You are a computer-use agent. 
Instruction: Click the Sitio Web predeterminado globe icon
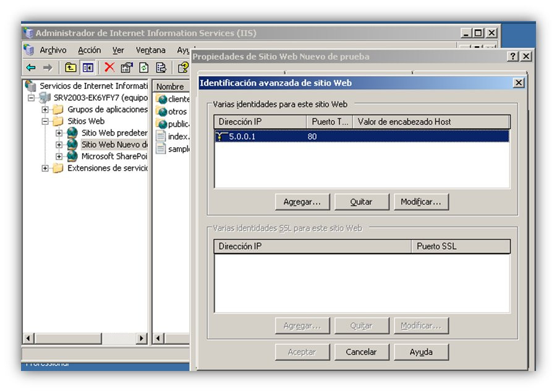(72, 132)
